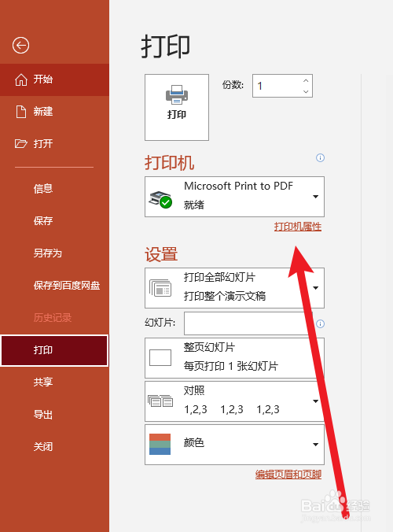
Task: Select 保存到百度网盘 in the sidebar
Action: tap(54, 285)
